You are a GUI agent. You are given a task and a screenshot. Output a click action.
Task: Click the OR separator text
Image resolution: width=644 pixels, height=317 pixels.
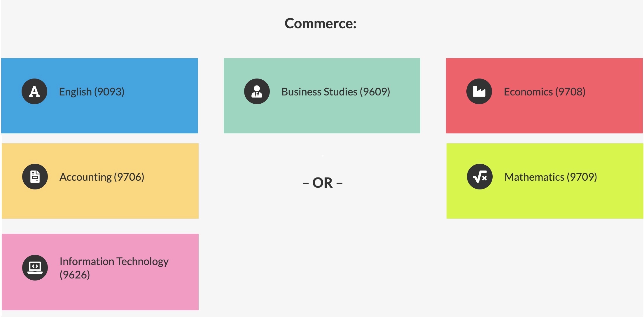pos(322,183)
